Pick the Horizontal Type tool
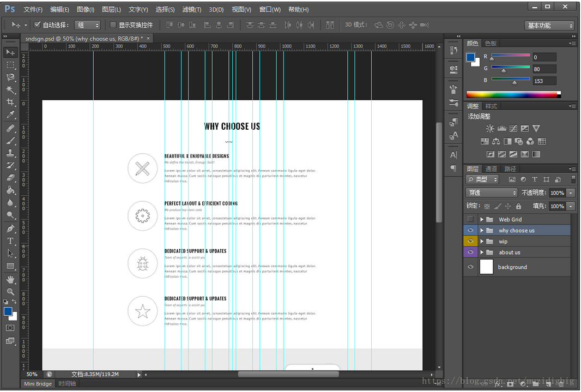The width and height of the screenshot is (581, 392). pos(10,240)
